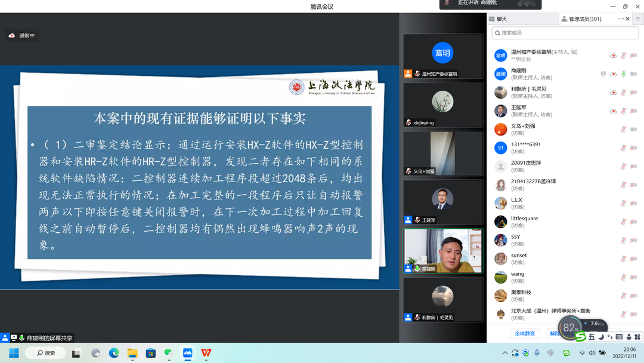The width and height of the screenshot is (644, 363).
Task: Select the 管理成员(301) tab
Action: [584, 19]
